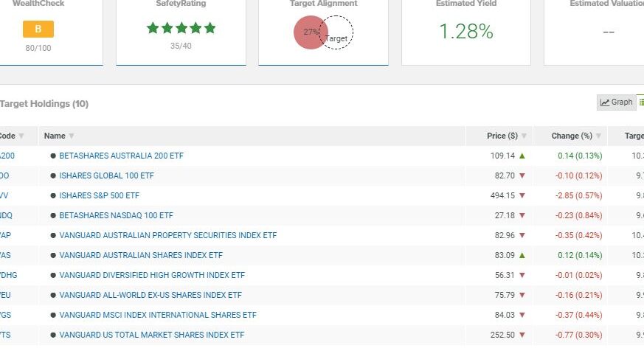
Task: Click change value -2.85 (0.57%)
Action: 578,196
